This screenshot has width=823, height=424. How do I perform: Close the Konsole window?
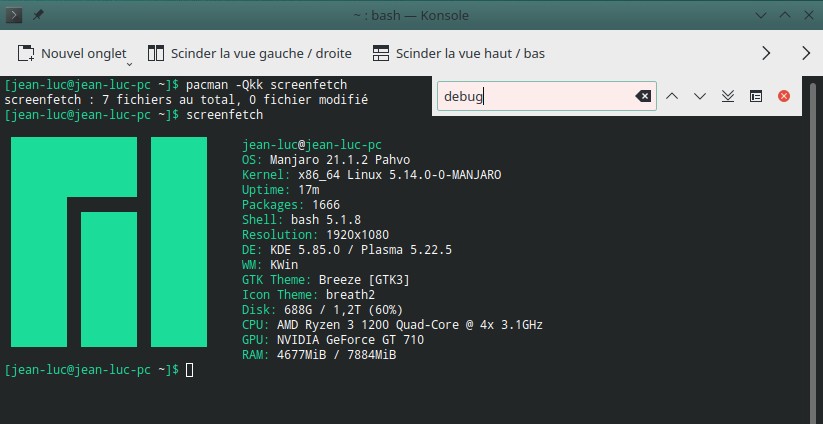point(809,15)
